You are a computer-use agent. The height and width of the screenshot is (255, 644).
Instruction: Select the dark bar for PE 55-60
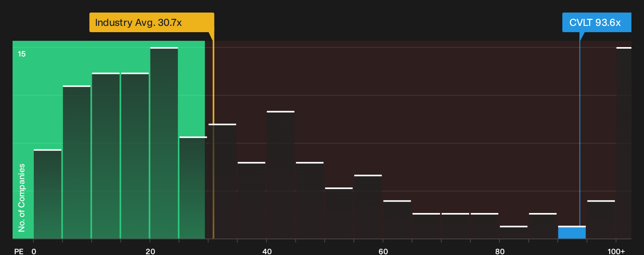tap(368, 207)
